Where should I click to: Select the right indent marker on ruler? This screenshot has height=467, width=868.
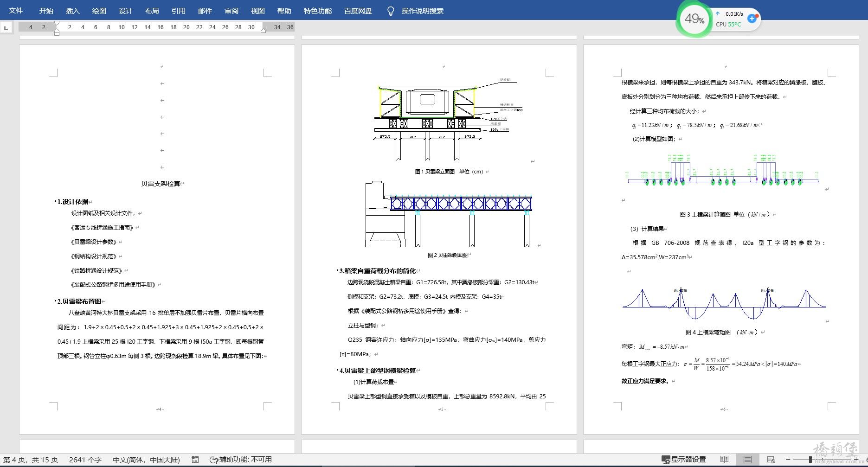pyautogui.click(x=263, y=31)
